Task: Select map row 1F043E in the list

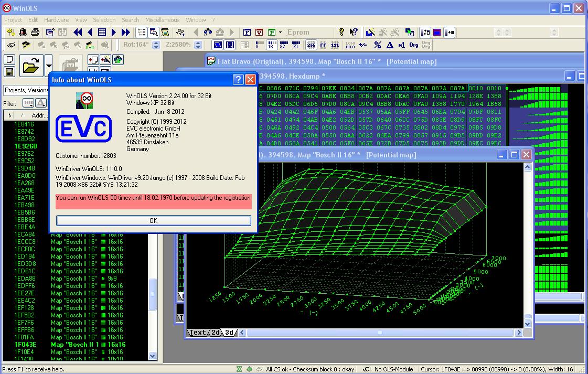Action: point(77,345)
